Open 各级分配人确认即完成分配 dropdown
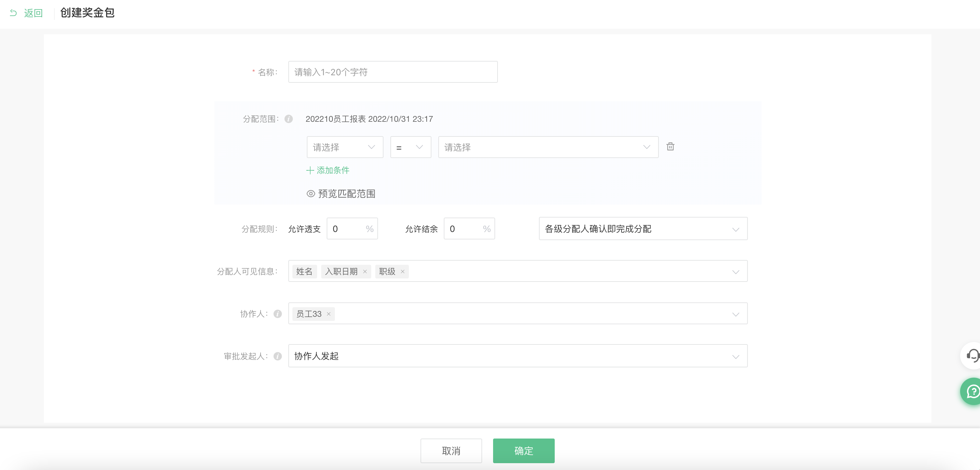This screenshot has height=470, width=980. tap(643, 229)
